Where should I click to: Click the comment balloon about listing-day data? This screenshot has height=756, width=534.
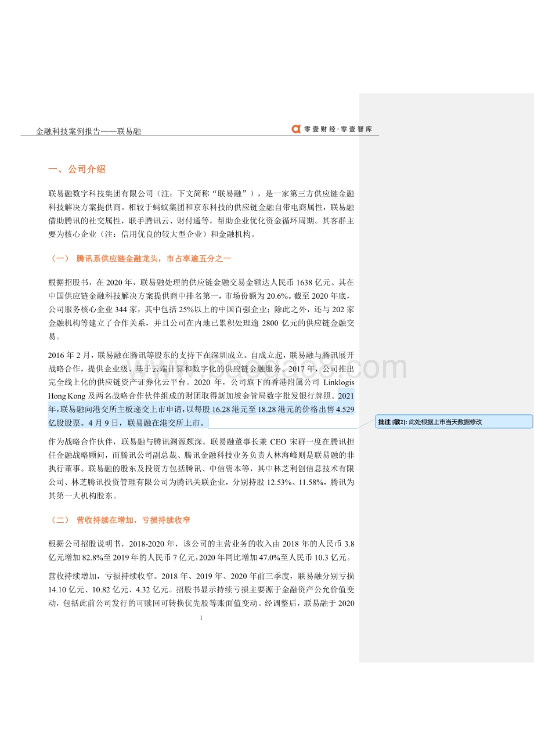[453, 422]
